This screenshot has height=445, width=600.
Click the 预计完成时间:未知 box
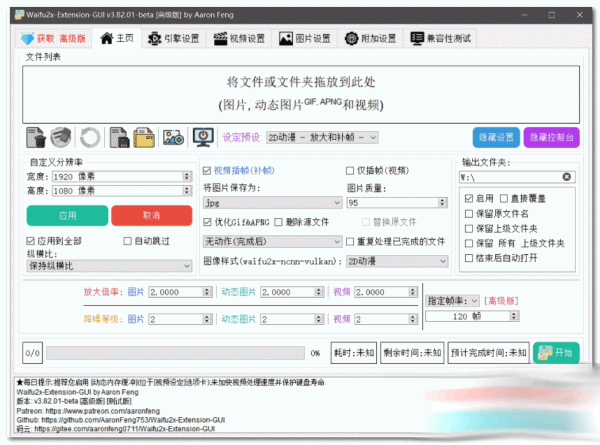coord(488,352)
